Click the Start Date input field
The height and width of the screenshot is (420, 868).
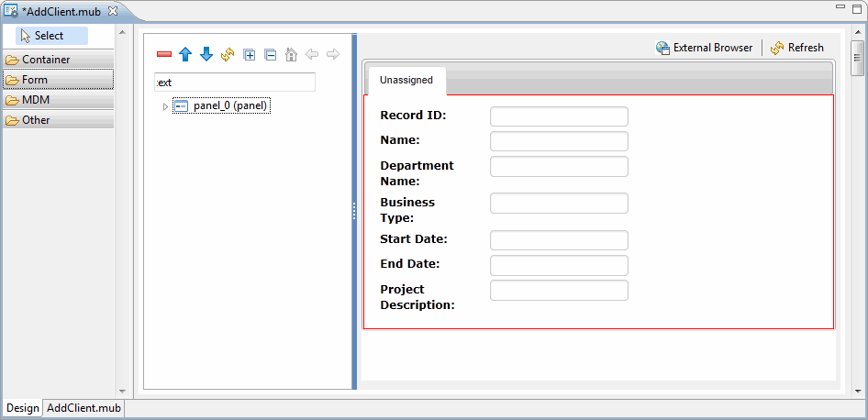559,240
